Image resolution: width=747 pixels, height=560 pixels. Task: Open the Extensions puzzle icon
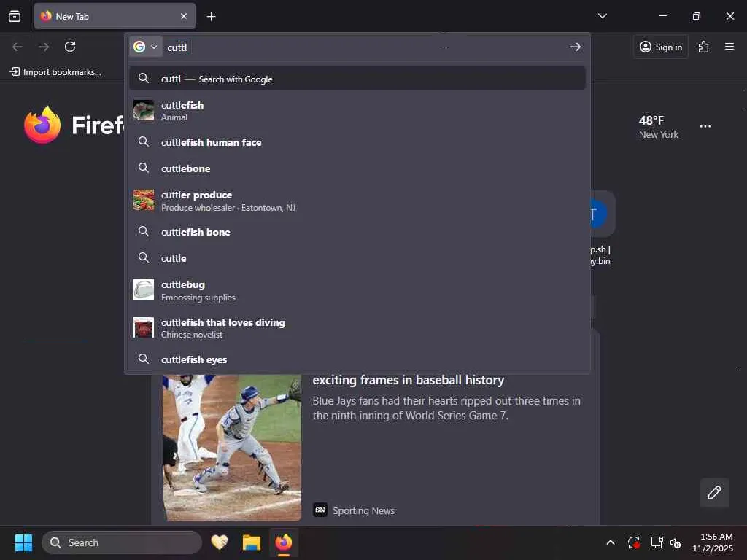click(704, 47)
